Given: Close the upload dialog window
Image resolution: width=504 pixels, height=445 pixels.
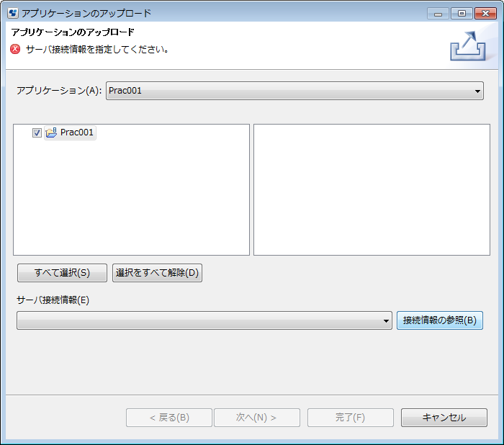Looking at the screenshot, I should (485, 14).
